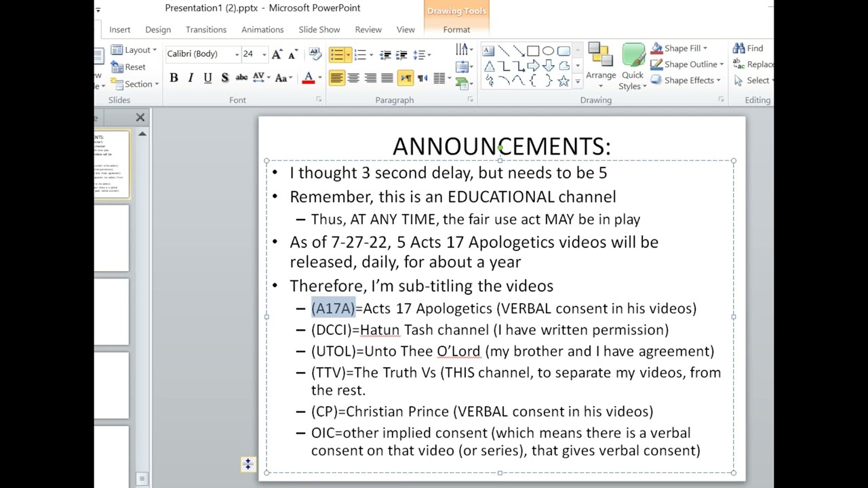This screenshot has height=488, width=868.
Task: Open the Design ribbon tab
Action: (158, 30)
